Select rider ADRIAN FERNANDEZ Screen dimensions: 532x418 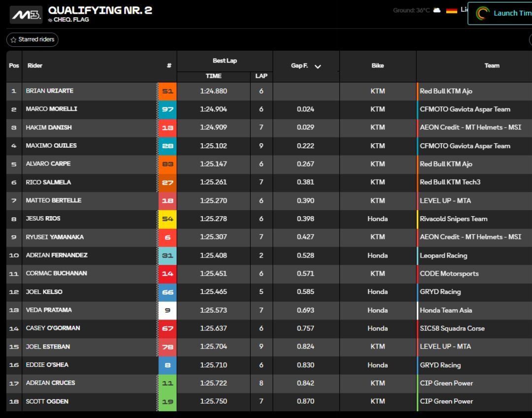pyautogui.click(x=57, y=255)
